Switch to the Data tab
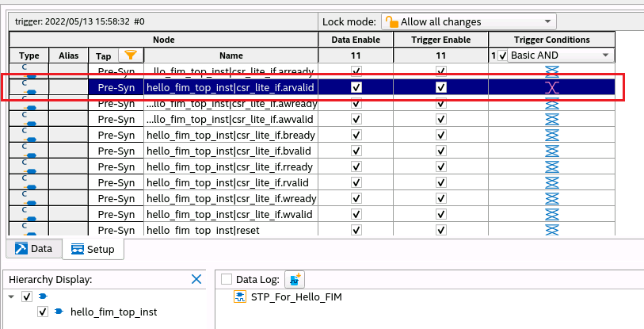Screen dimensions: 644x329 [x=32, y=249]
